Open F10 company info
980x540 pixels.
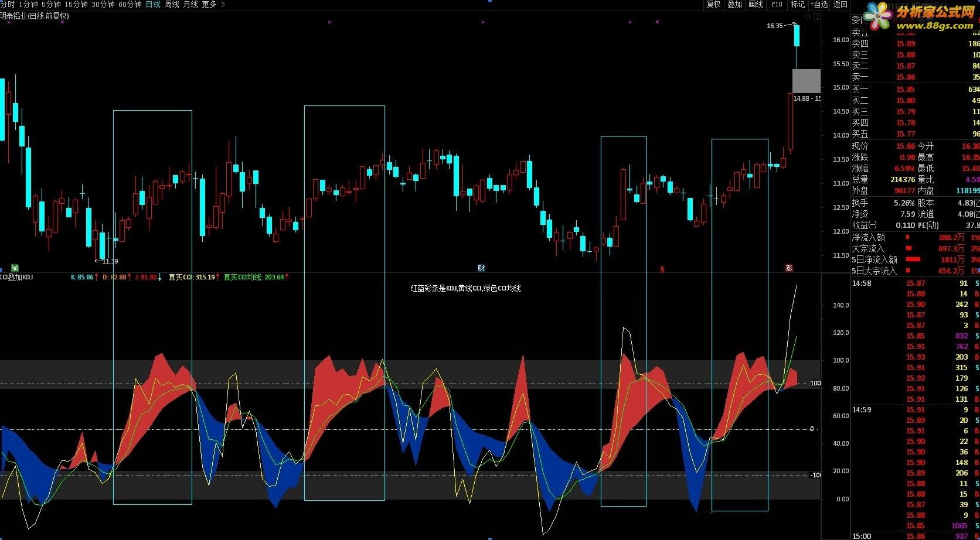777,4
